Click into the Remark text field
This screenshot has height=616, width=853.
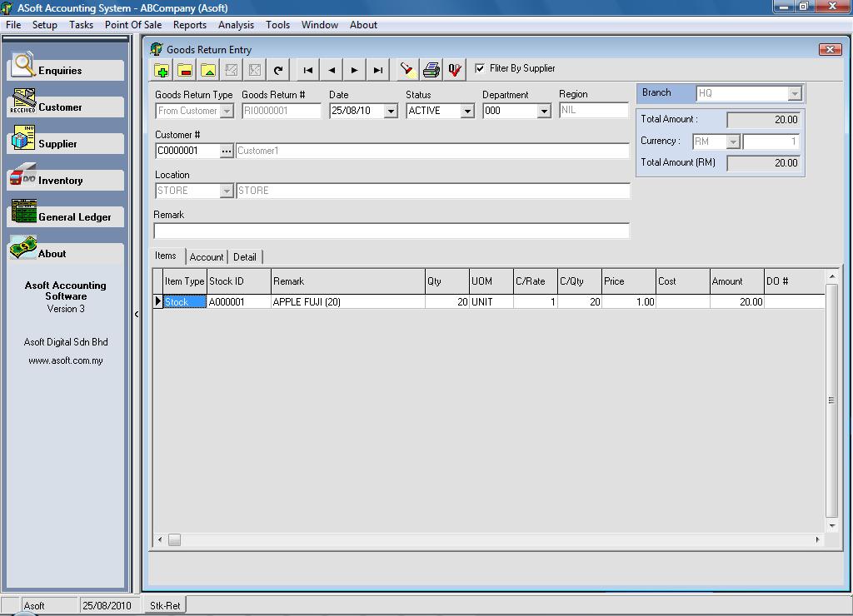[392, 231]
